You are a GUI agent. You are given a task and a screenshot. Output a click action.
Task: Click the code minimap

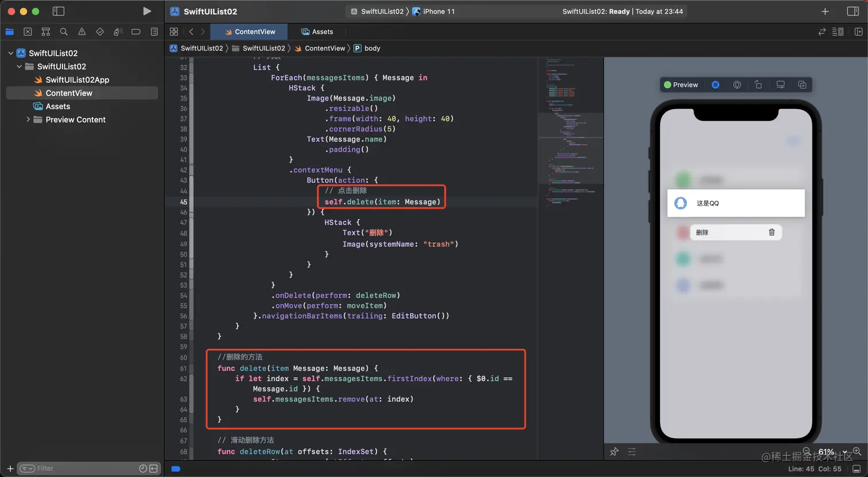[571, 132]
